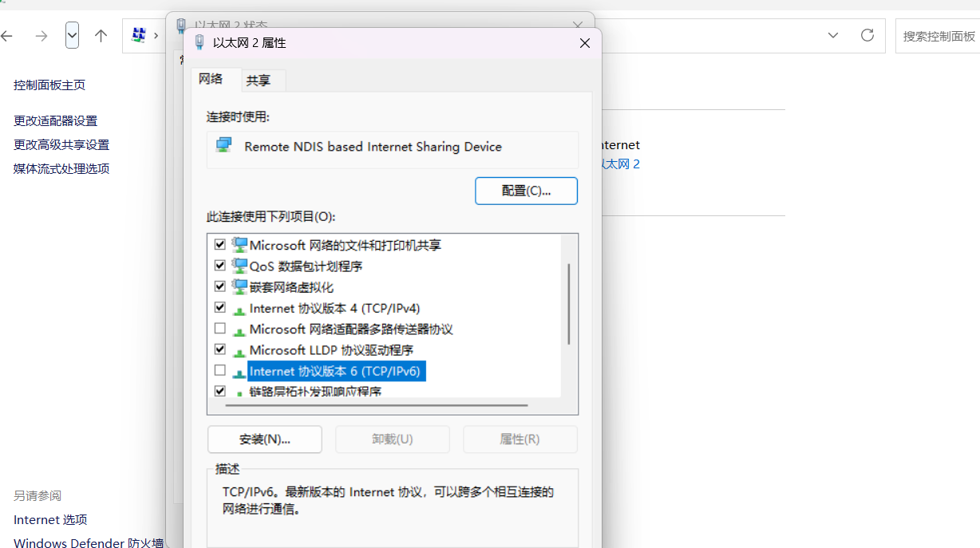Viewport: 980px width, 548px height.
Task: Open the recent locations dropdown
Action: coord(73,35)
